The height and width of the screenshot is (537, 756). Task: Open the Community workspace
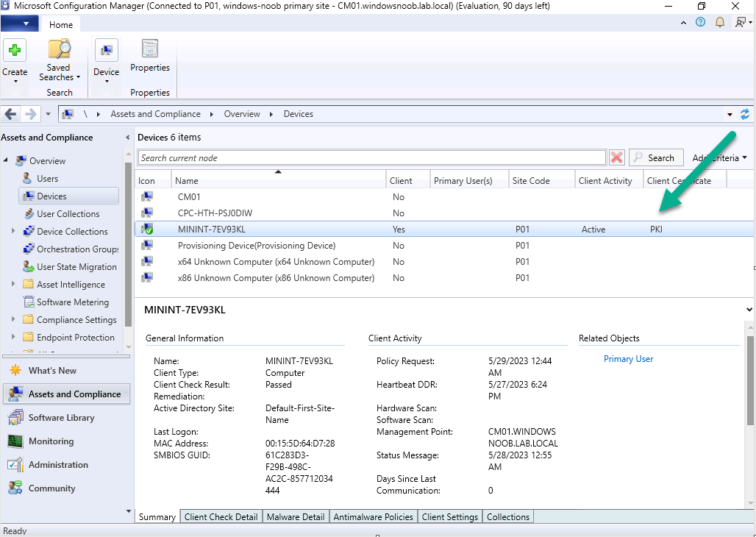point(52,488)
